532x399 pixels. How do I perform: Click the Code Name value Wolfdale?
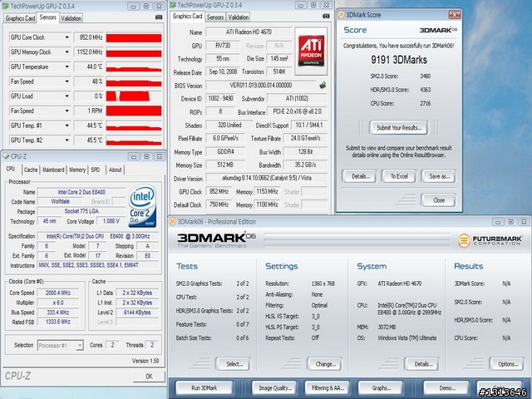(x=60, y=201)
